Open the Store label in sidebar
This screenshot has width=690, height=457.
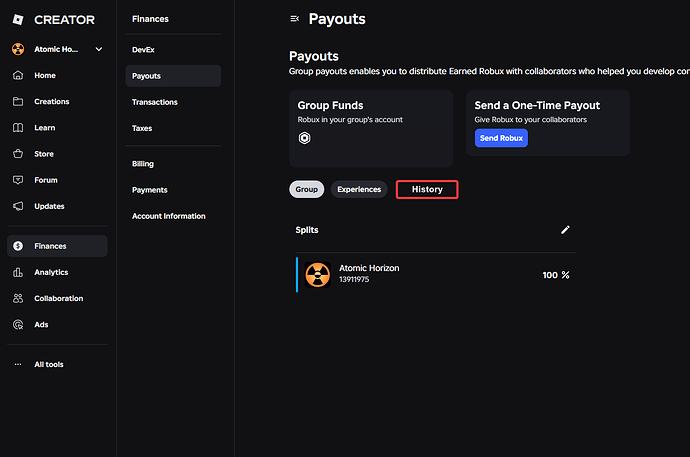point(44,154)
